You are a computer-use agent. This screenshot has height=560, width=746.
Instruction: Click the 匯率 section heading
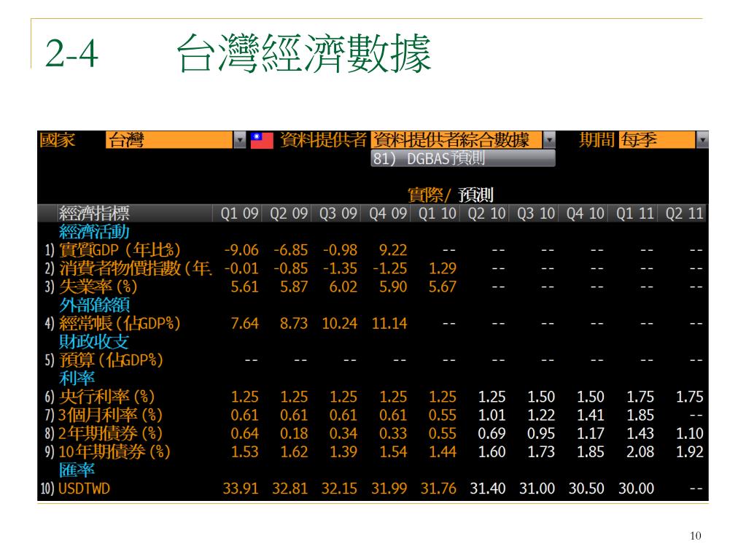(77, 470)
